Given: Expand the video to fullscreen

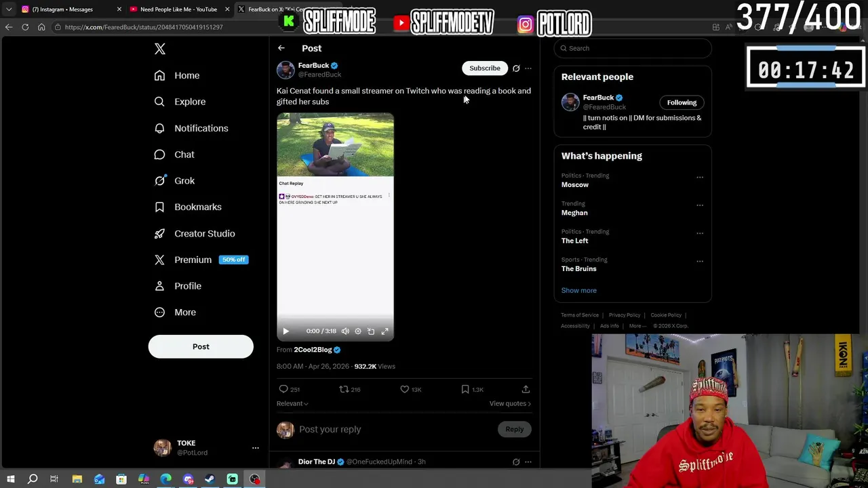Looking at the screenshot, I should coord(384,331).
